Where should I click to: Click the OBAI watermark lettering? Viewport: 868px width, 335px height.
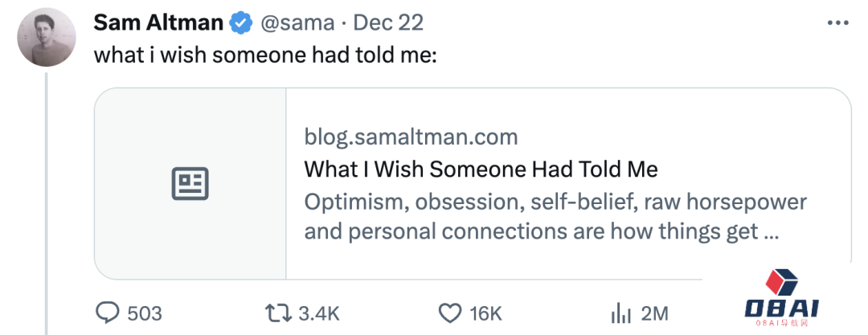click(780, 310)
